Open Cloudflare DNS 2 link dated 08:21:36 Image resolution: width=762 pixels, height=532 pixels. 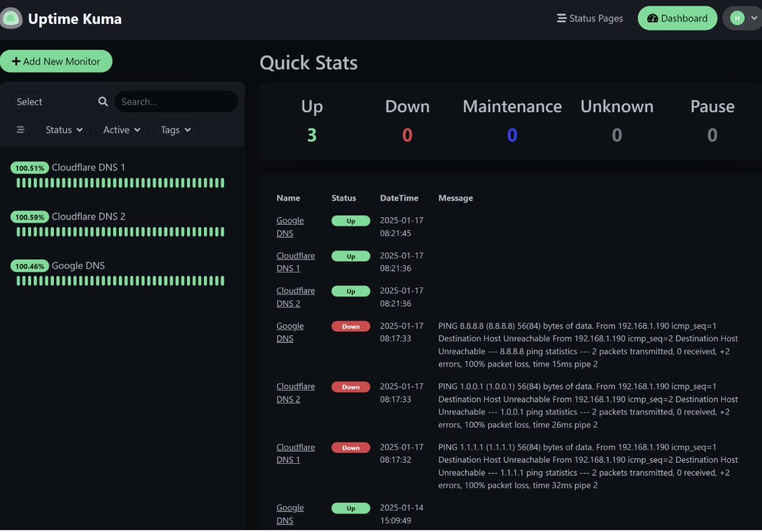pyautogui.click(x=295, y=297)
